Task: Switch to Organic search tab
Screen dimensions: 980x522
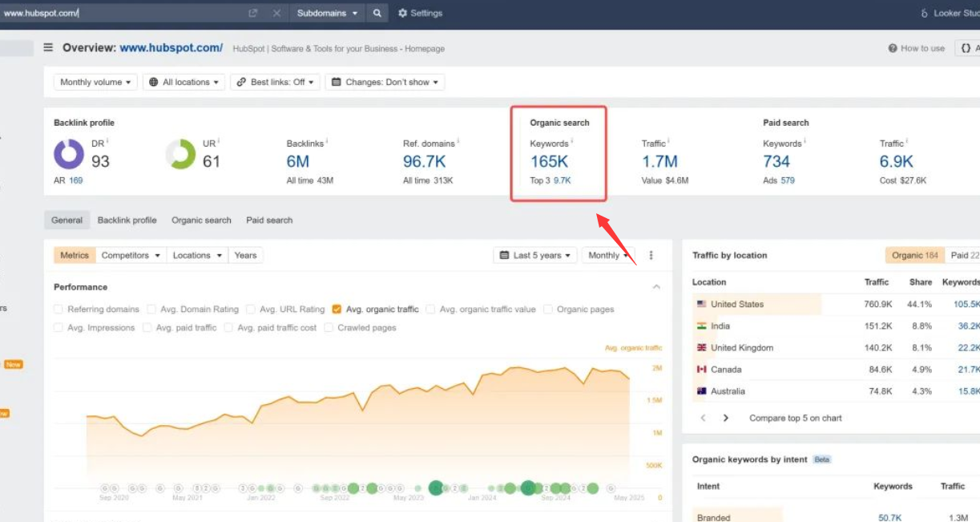Action: point(201,220)
